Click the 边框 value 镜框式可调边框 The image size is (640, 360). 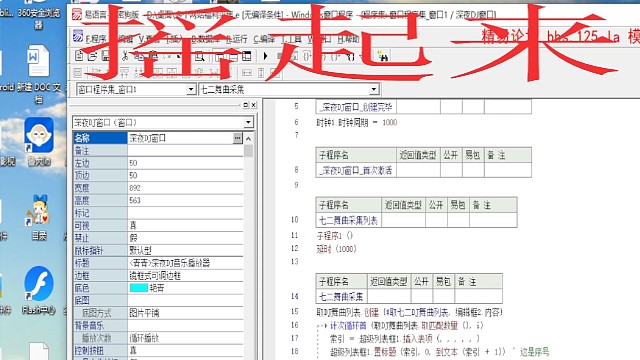(155, 276)
